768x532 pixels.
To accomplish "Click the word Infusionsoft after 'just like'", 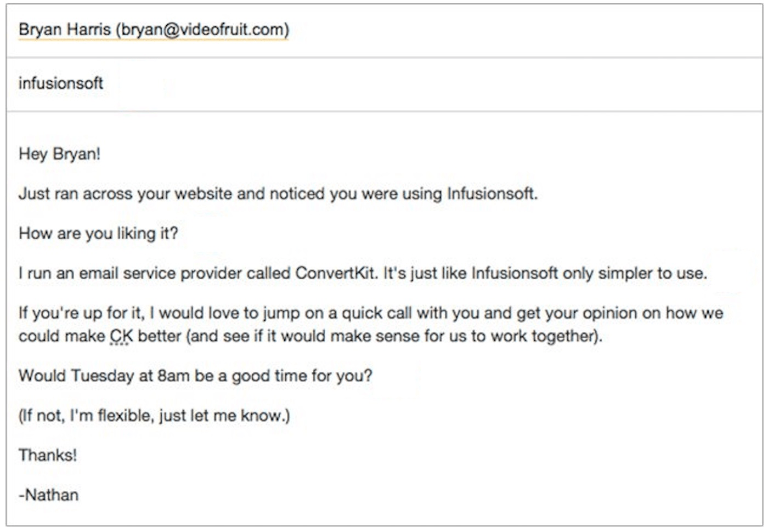I will [514, 273].
